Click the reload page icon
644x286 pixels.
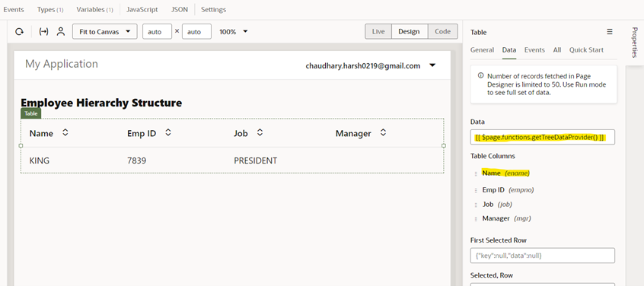coord(19,32)
